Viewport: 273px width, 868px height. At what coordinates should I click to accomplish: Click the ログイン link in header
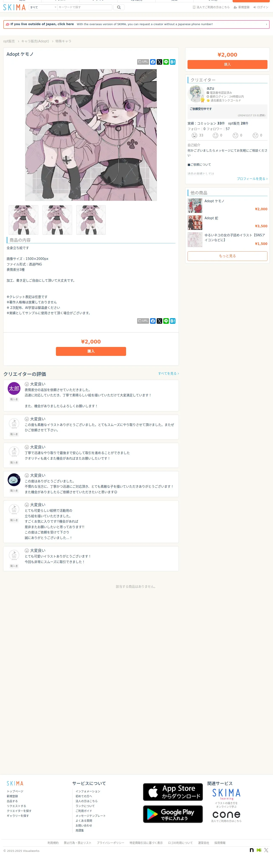[x=261, y=7]
